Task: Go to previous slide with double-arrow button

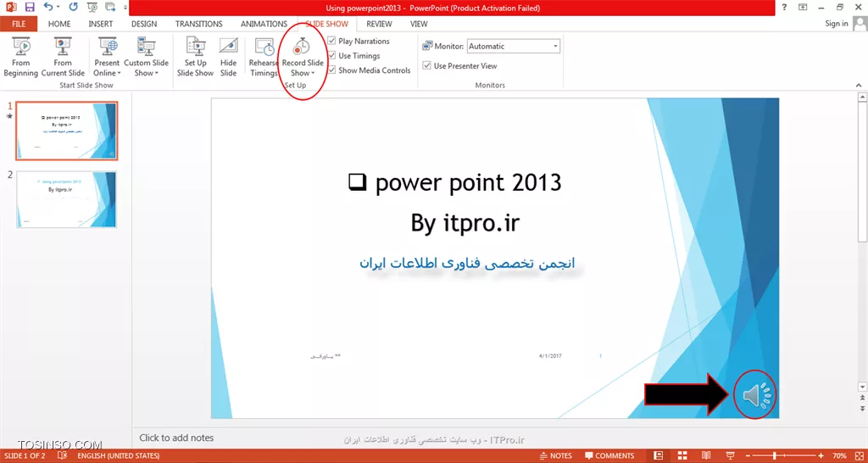Action: [862, 397]
